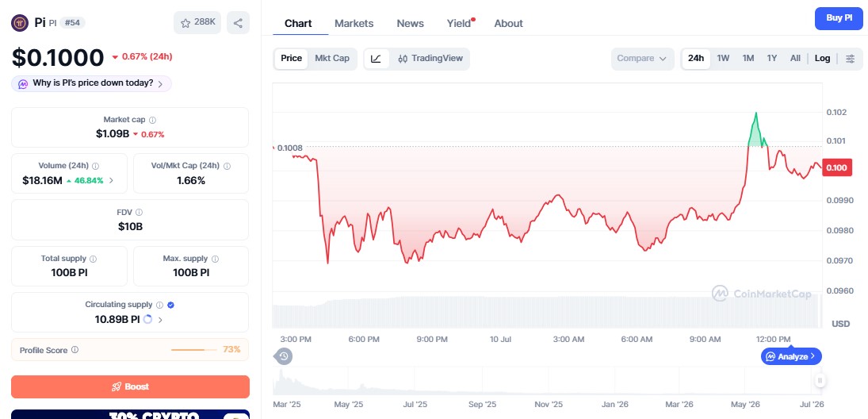This screenshot has height=419, width=868.
Task: Select the line chart icon
Action: coord(376,59)
